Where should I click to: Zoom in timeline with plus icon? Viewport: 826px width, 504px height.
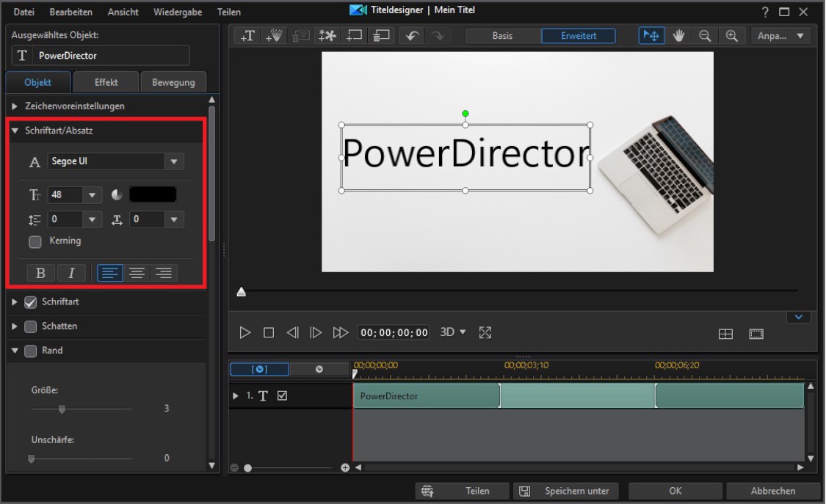(345, 468)
